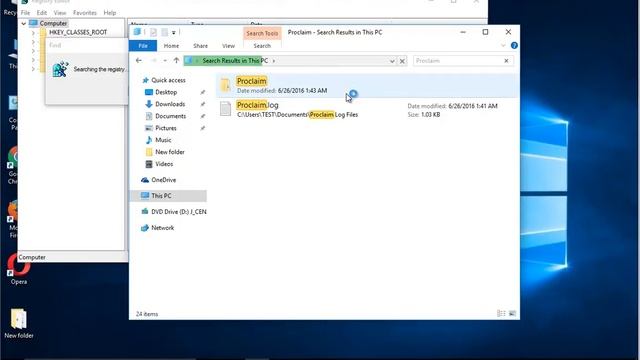Pin icon next to Desktop in Quick access
Screen dimensions: 640x360
point(202,93)
